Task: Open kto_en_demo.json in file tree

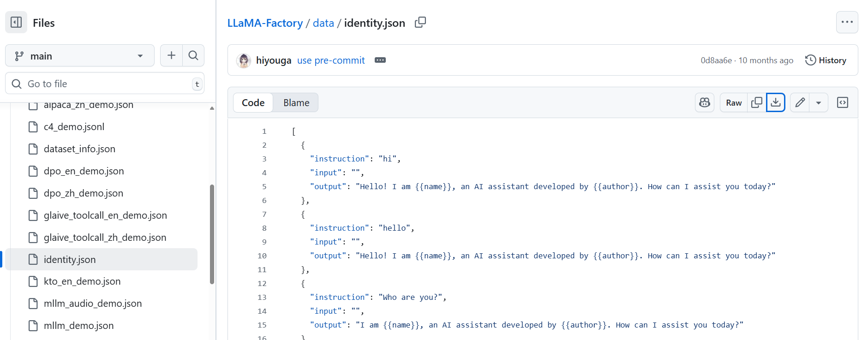Action: pyautogui.click(x=82, y=281)
